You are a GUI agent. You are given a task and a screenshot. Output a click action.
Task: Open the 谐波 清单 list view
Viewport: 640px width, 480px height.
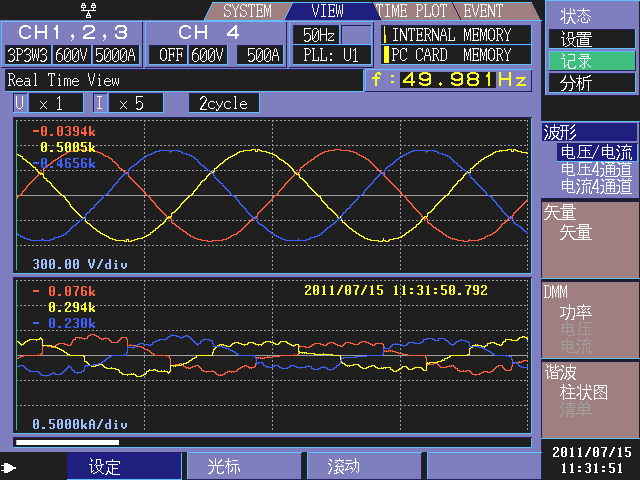(576, 409)
